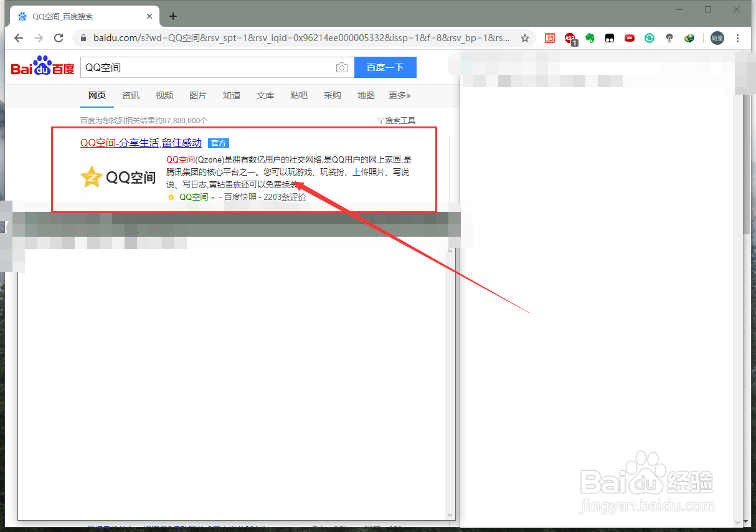Click the QQ空间(Qzone) description text
The image size is (756, 532).
tap(289, 172)
